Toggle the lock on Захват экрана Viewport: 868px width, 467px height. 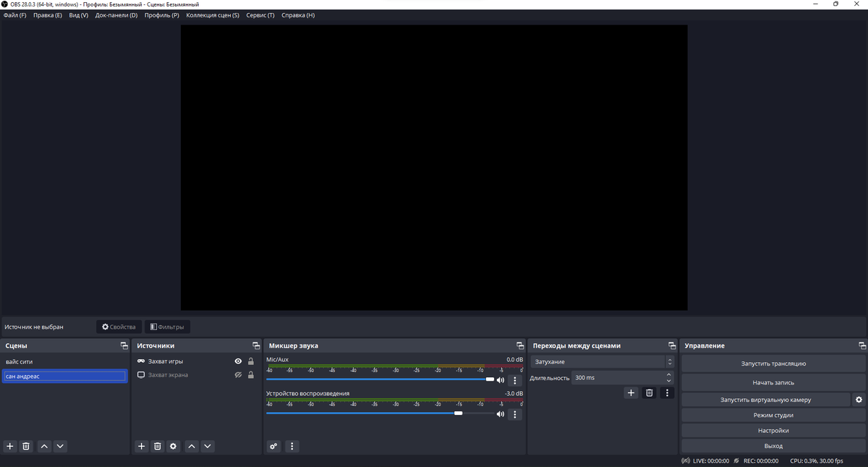(251, 375)
